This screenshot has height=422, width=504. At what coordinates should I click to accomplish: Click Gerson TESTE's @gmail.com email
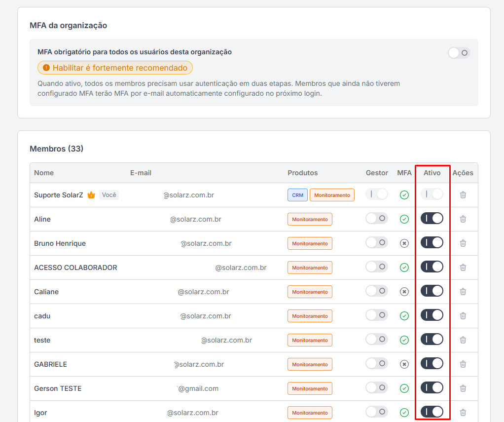[x=198, y=388]
